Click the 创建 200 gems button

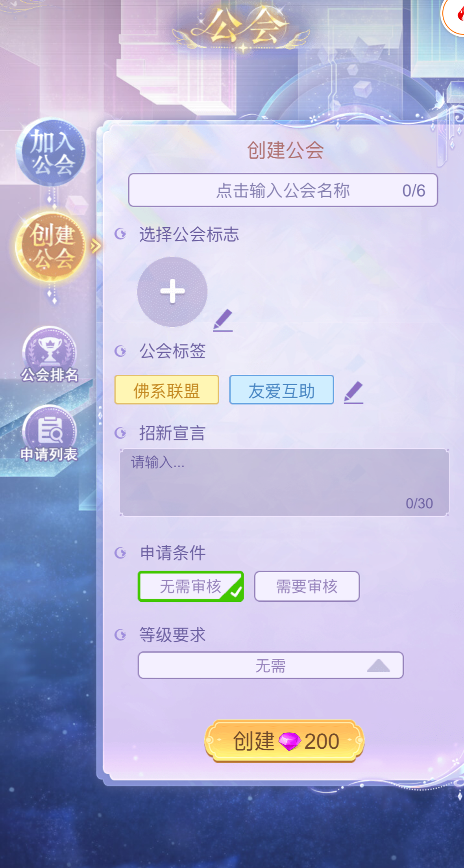tap(284, 741)
